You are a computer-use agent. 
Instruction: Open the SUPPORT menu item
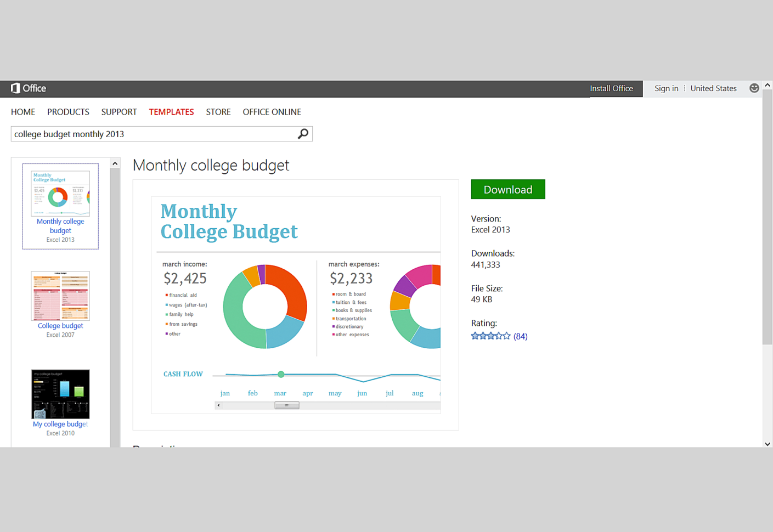(x=119, y=112)
